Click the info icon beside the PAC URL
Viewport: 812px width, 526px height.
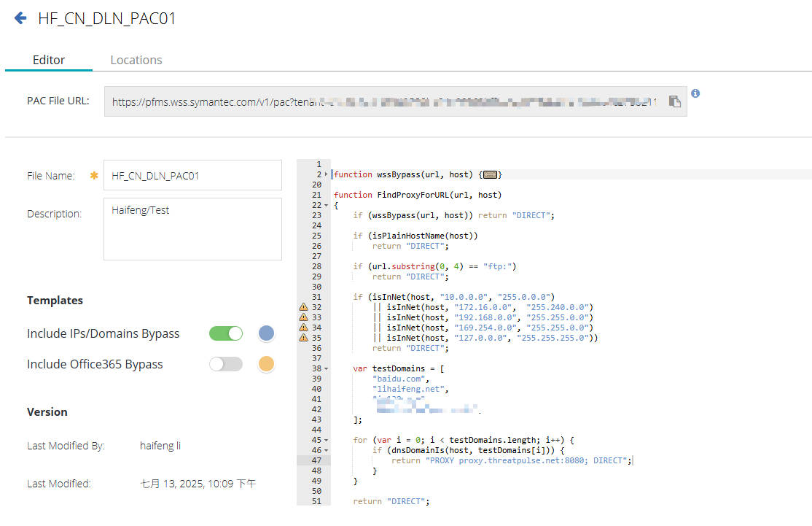tap(695, 93)
